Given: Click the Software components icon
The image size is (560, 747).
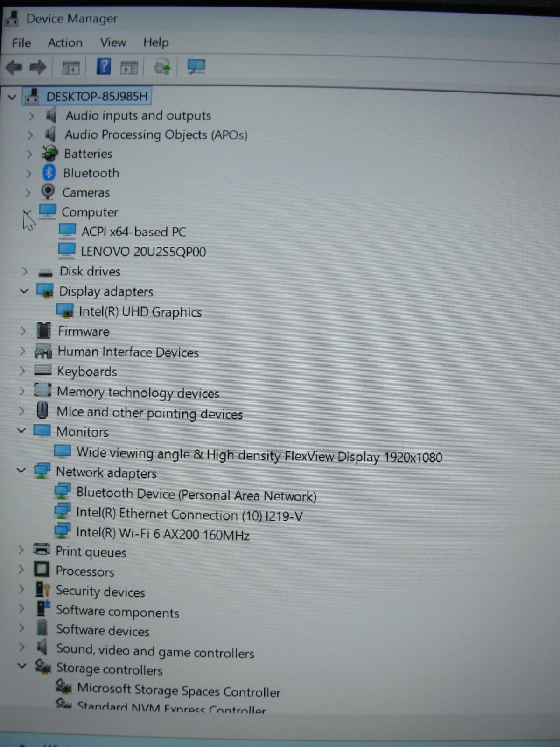Looking at the screenshot, I should pos(43,608).
